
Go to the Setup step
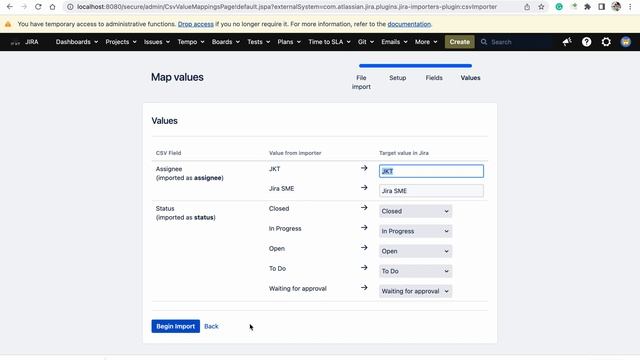click(398, 78)
